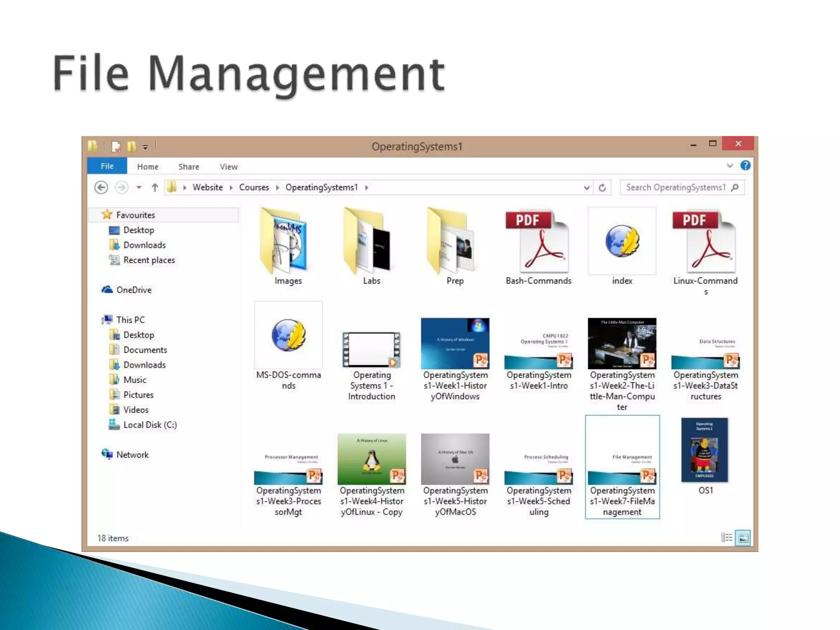Select OneDrive in the navigation pane

pos(134,290)
